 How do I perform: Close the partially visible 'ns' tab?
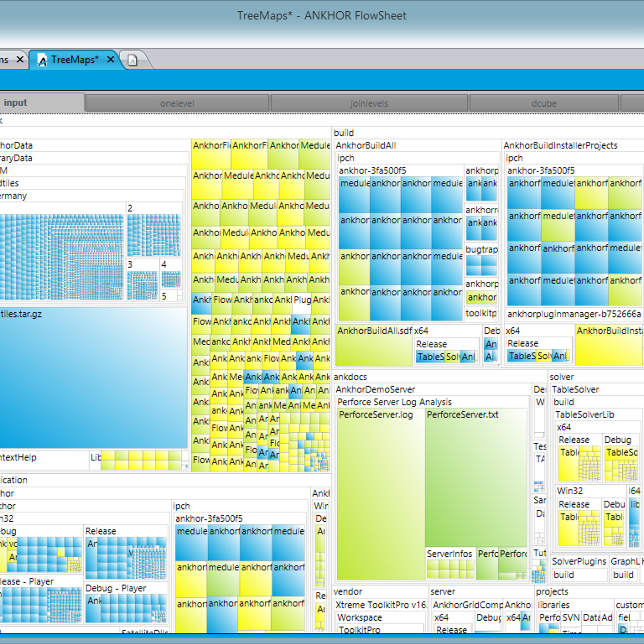click(x=20, y=60)
